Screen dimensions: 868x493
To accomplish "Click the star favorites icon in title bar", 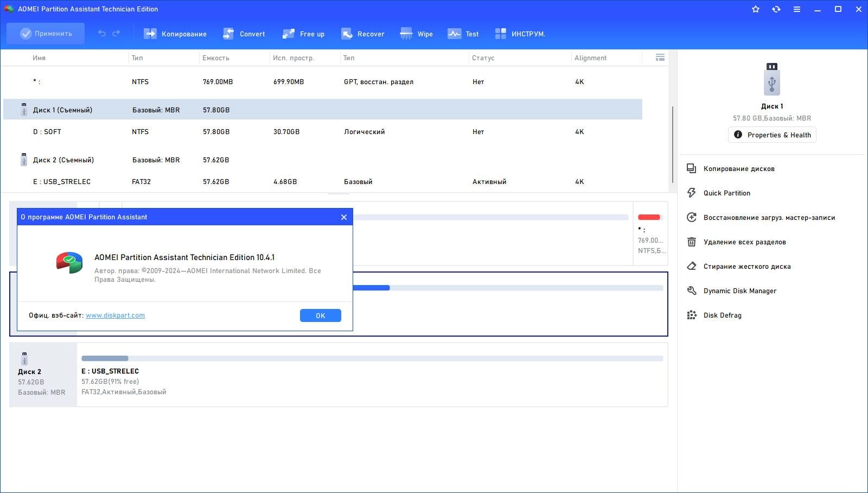I will pyautogui.click(x=756, y=9).
